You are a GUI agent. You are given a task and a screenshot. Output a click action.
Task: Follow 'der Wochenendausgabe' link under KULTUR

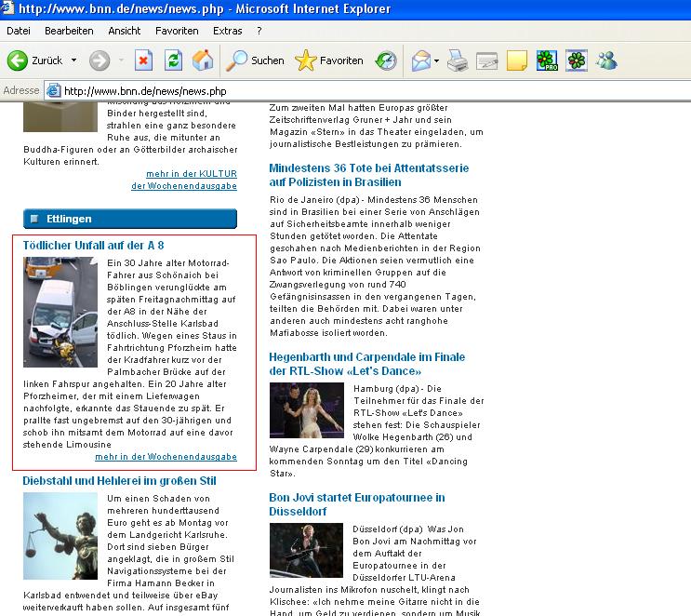pyautogui.click(x=184, y=186)
